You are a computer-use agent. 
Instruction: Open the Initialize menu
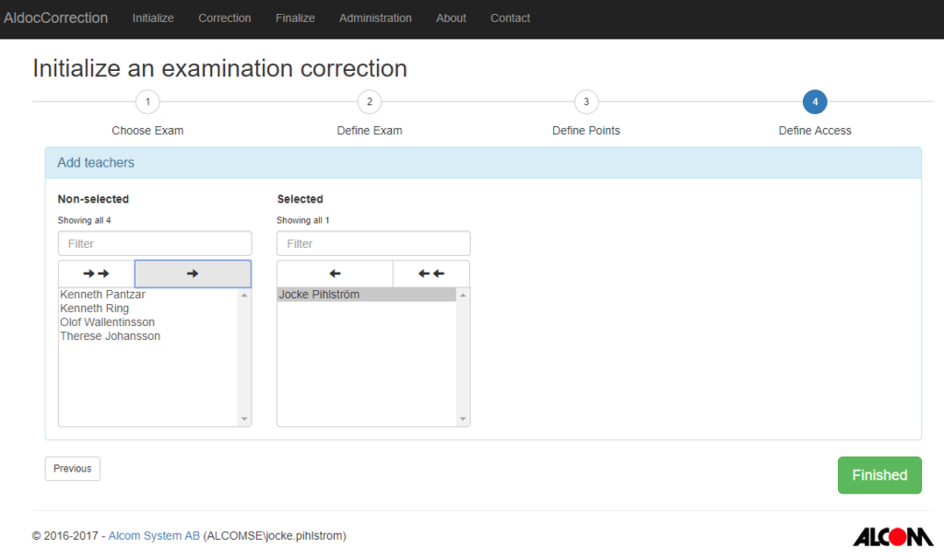point(153,18)
